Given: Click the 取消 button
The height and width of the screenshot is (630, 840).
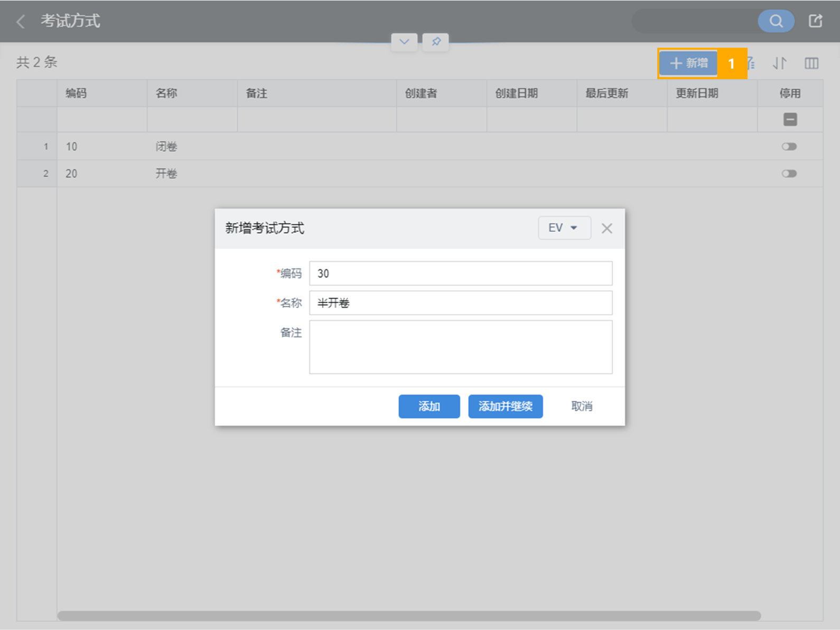Looking at the screenshot, I should point(582,406).
